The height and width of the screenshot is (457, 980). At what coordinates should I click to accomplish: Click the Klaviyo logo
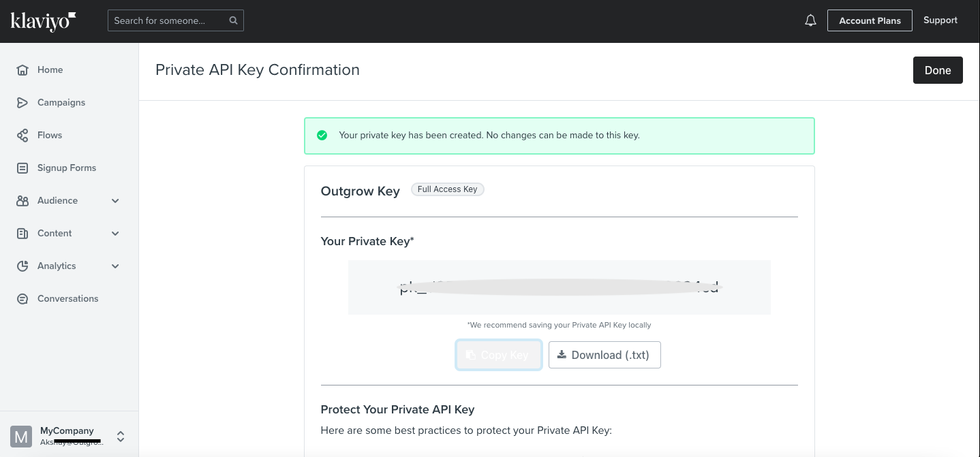(43, 21)
